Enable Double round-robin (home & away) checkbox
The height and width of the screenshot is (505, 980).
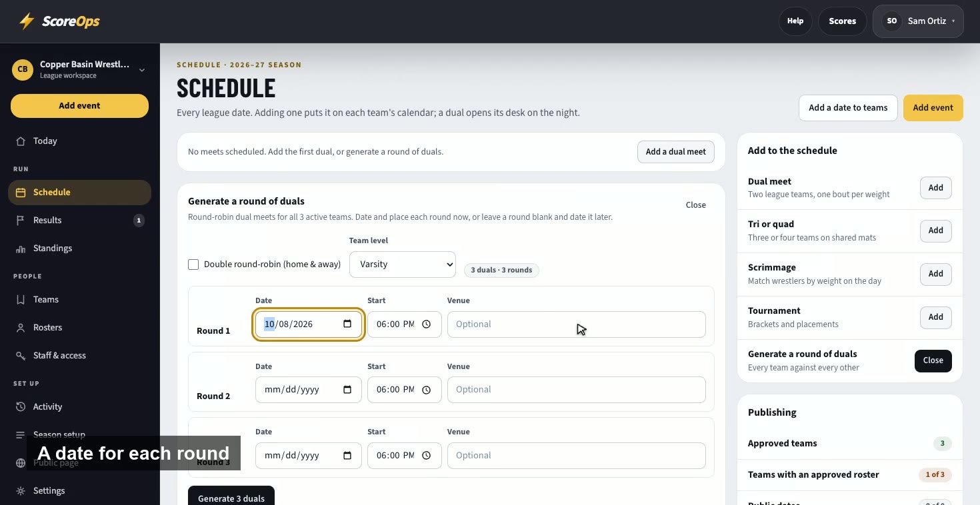pyautogui.click(x=193, y=264)
